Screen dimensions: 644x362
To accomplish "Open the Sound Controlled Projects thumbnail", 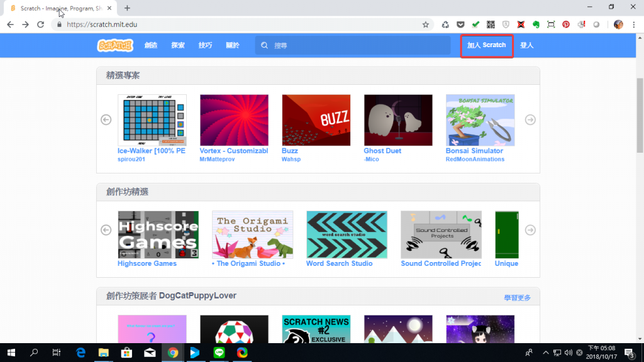I will (441, 235).
